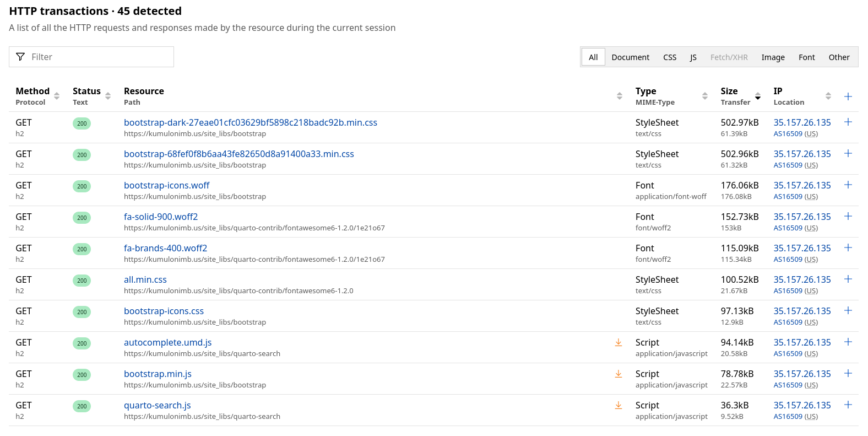Viewport: 868px width, 436px height.
Task: Filter by Font resource type
Action: 806,57
